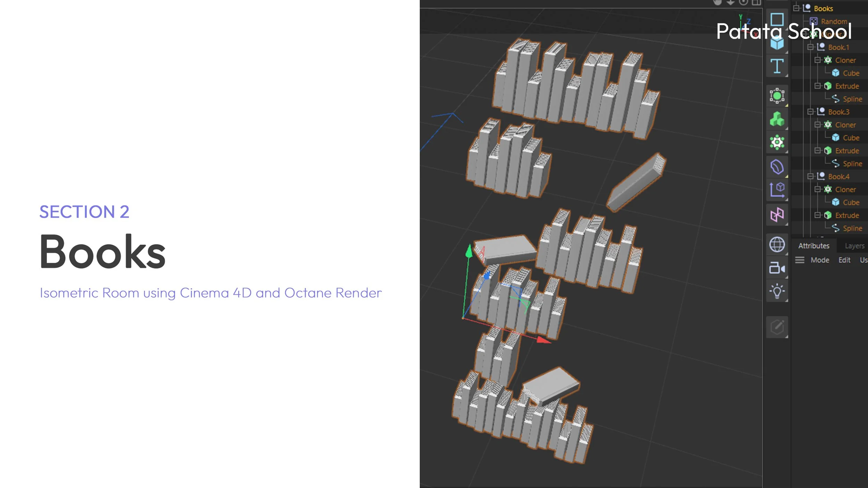Select the Bend deformer icon
Image resolution: width=868 pixels, height=488 pixels.
[x=777, y=167]
